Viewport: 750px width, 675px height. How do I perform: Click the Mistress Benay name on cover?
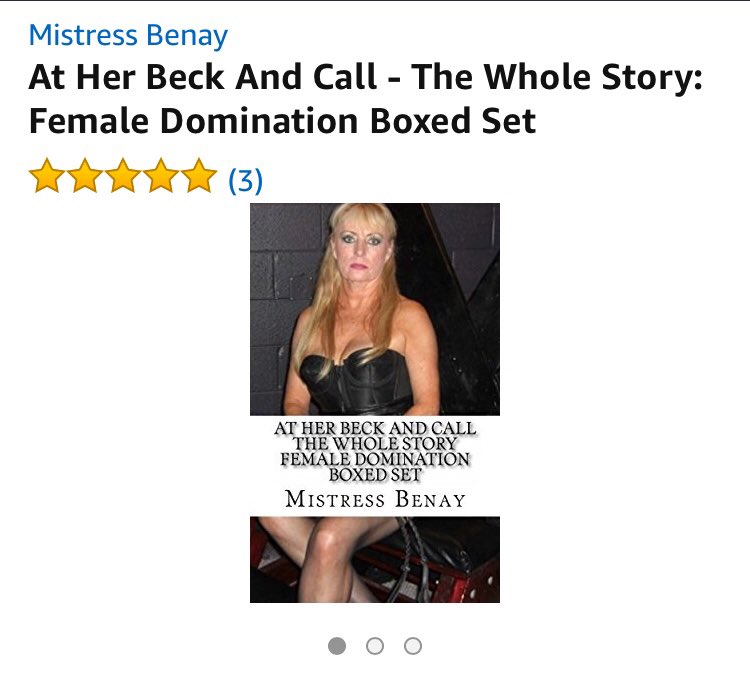click(x=375, y=499)
